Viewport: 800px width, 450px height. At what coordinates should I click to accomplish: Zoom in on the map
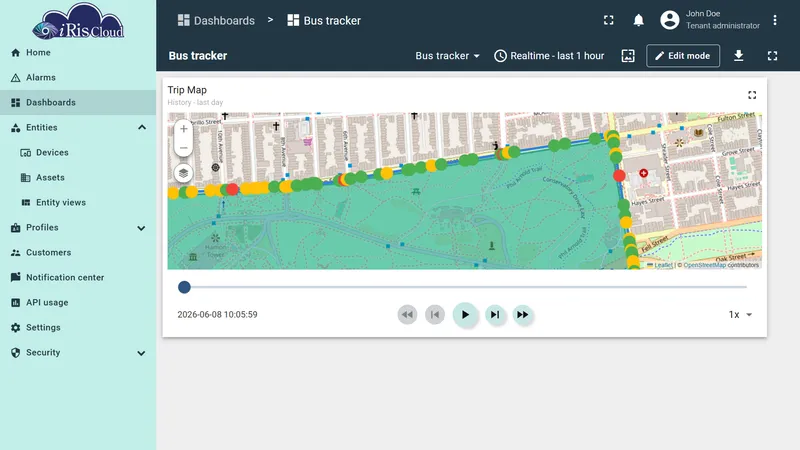184,129
